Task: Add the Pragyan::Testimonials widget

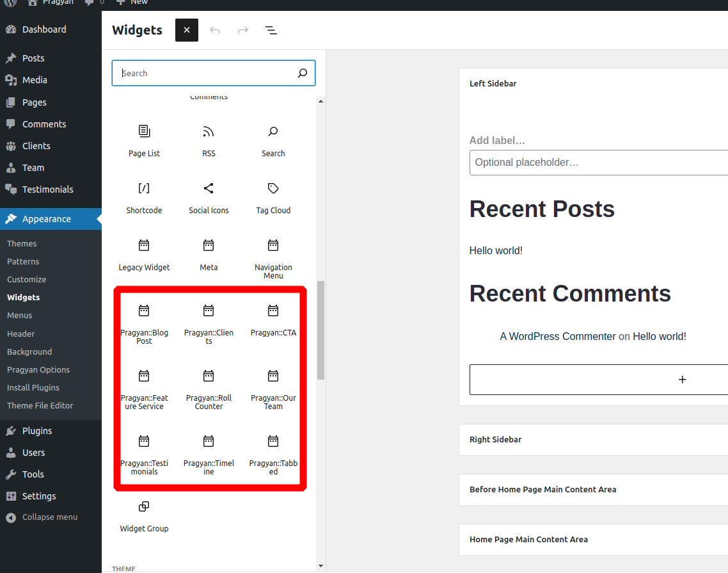Action: pyautogui.click(x=144, y=455)
